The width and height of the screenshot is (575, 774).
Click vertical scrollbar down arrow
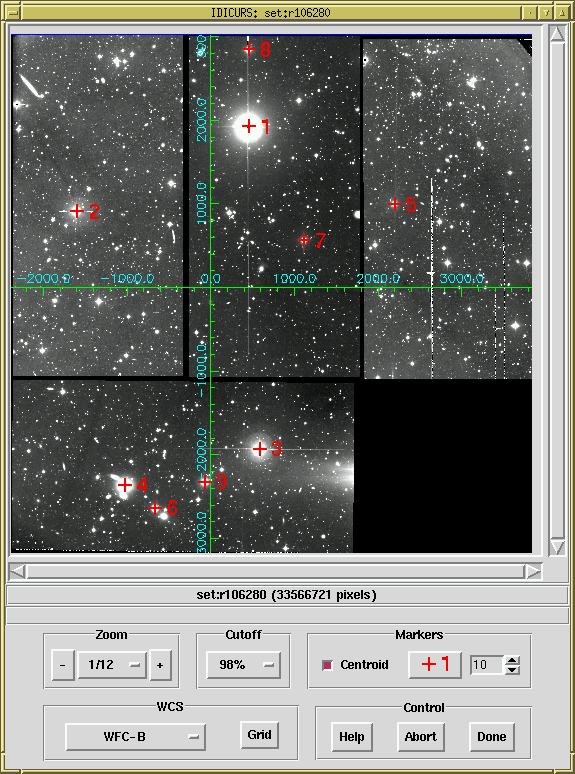558,547
